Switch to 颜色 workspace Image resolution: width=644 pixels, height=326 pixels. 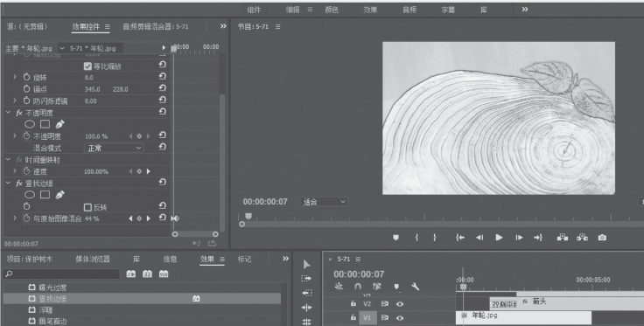coord(332,10)
